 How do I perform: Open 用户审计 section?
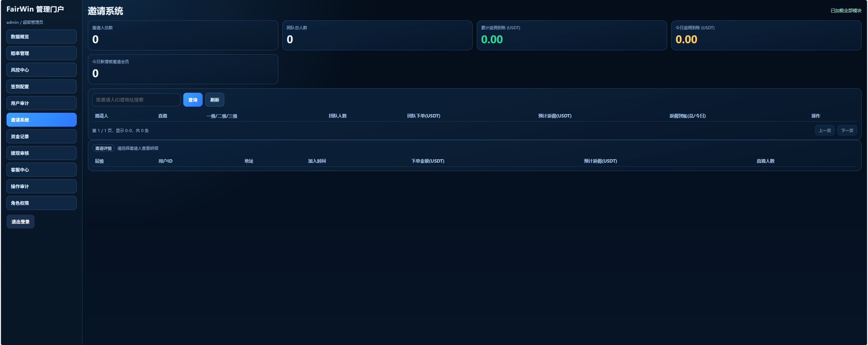41,103
